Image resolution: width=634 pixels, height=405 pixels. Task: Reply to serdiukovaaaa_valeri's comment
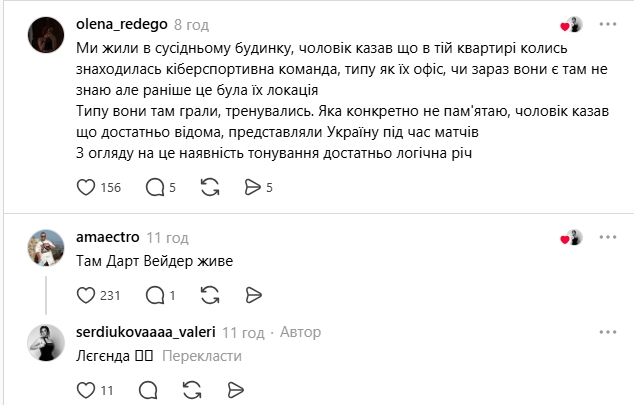pos(149,390)
